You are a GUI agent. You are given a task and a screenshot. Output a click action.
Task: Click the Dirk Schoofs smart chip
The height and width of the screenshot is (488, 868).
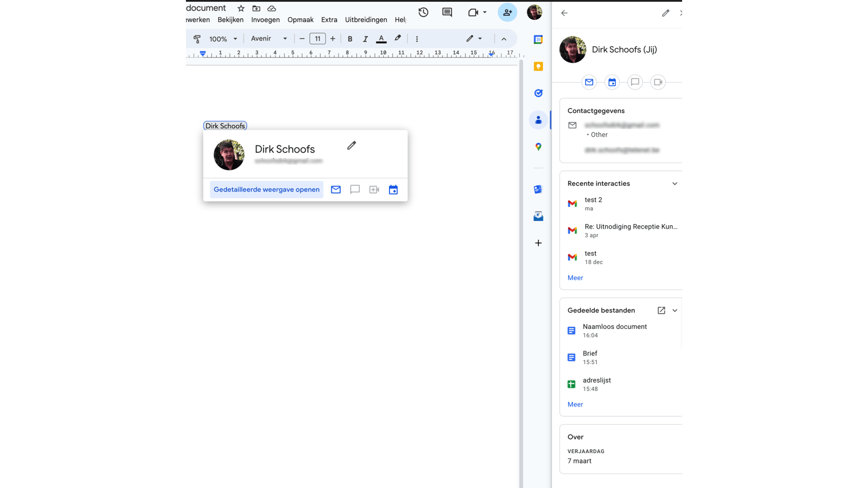tap(225, 126)
